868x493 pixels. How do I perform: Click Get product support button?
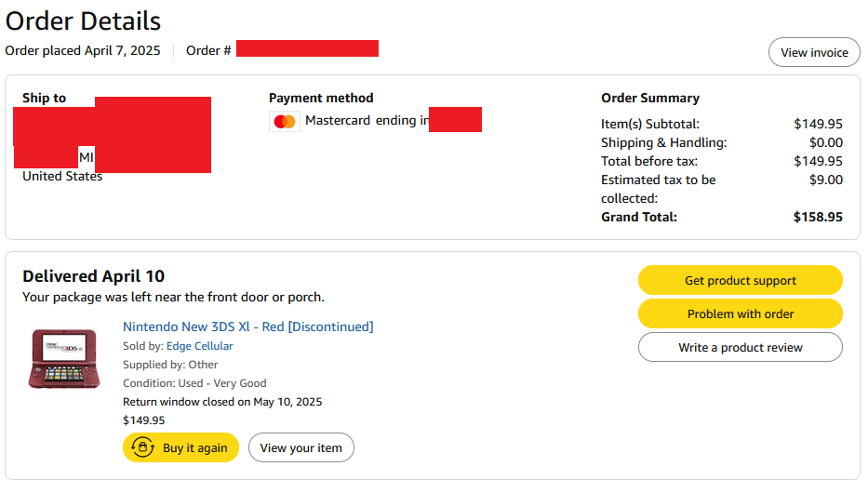(x=741, y=280)
